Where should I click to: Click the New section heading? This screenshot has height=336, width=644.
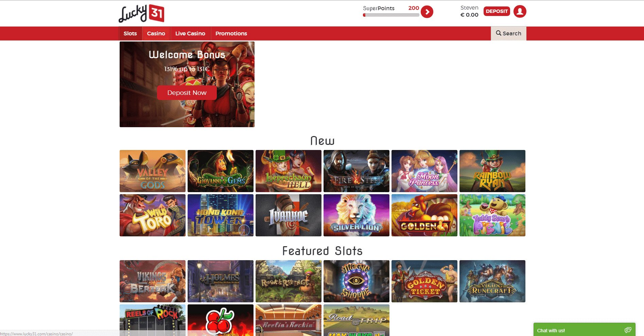[323, 141]
